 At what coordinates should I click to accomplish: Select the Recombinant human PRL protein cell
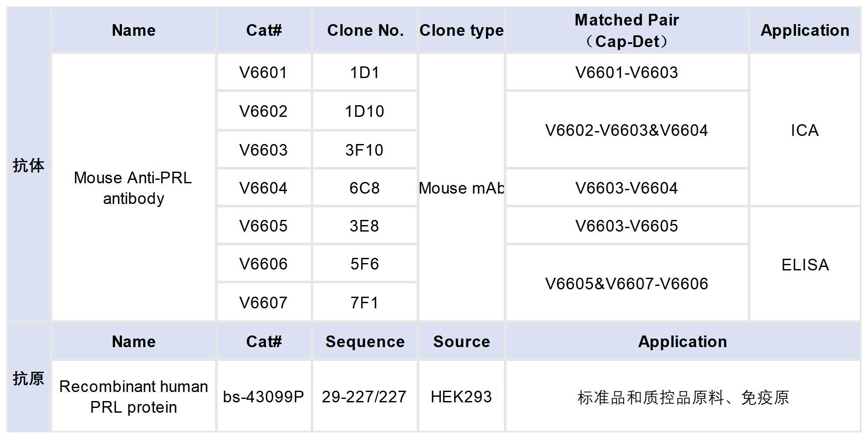133,397
